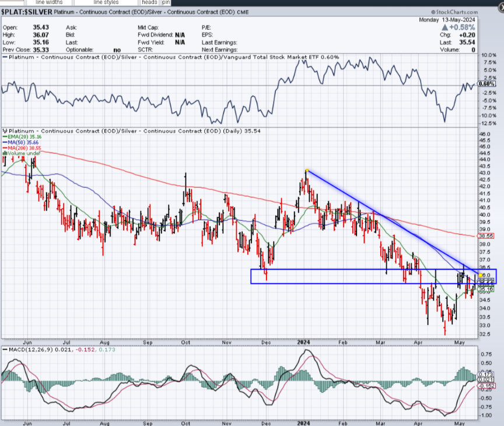Toggle the pin button in the toolbar
Screen dimensions: 504x426
tap(166, 2)
